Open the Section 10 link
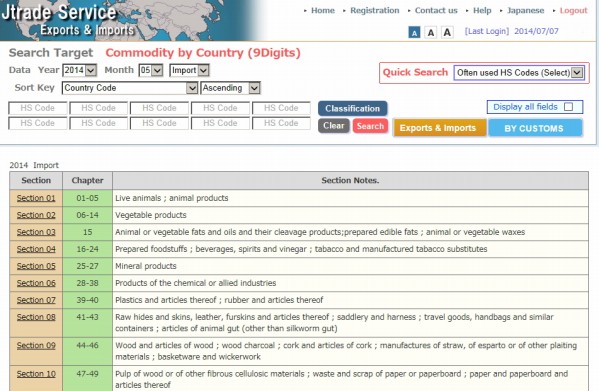 [x=36, y=374]
